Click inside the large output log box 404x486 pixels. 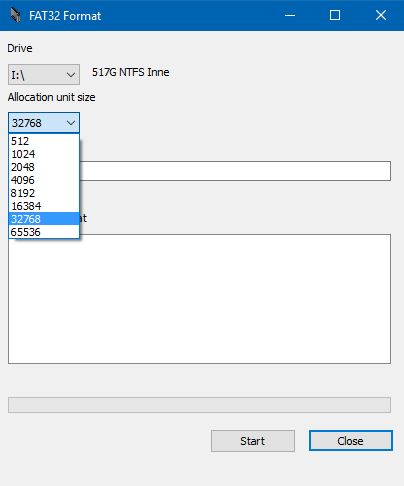[199, 300]
